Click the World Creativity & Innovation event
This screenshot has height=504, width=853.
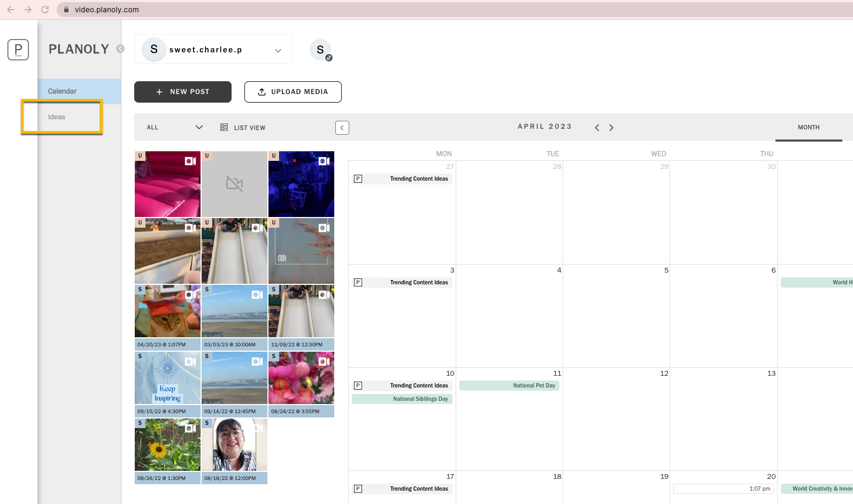click(x=817, y=489)
